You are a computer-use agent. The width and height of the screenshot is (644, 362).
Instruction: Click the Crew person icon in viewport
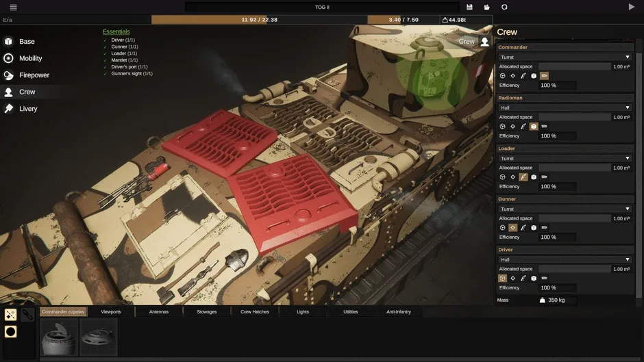485,42
